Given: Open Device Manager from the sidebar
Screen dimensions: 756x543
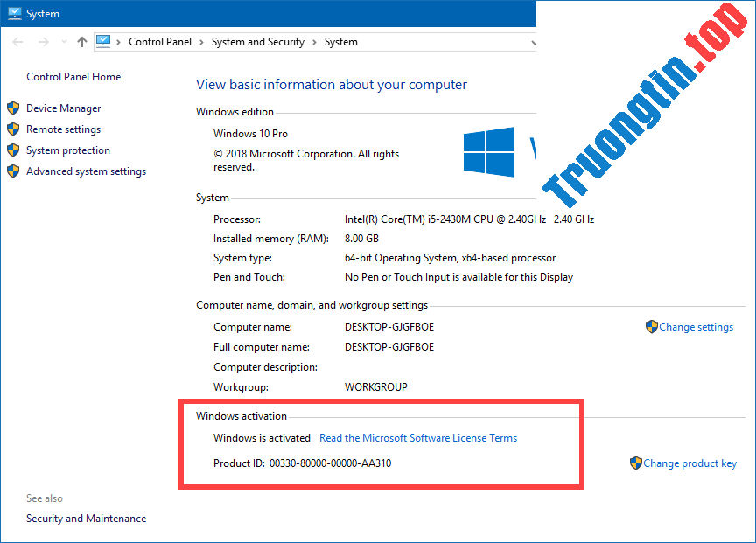Looking at the screenshot, I should (x=64, y=108).
